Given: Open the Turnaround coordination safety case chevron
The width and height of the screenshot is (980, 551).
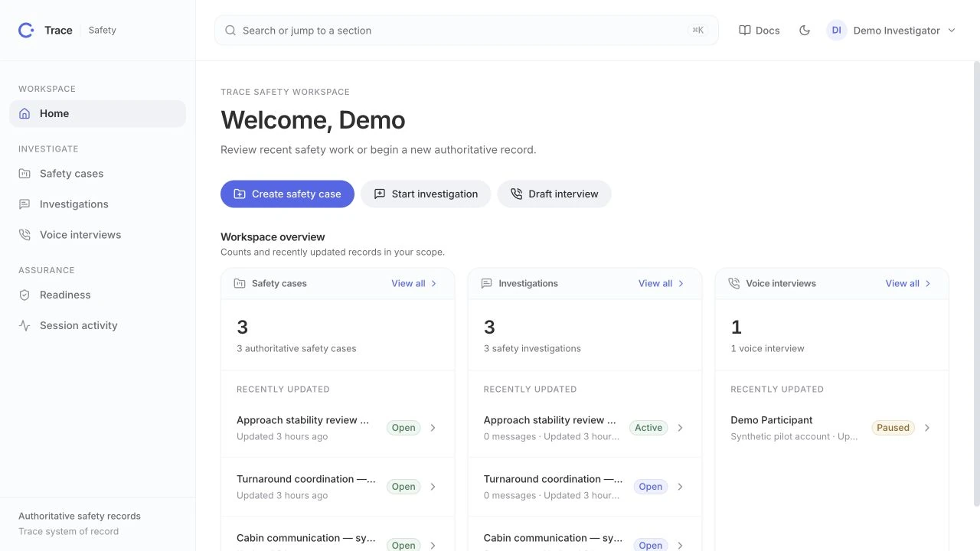Looking at the screenshot, I should 433,487.
